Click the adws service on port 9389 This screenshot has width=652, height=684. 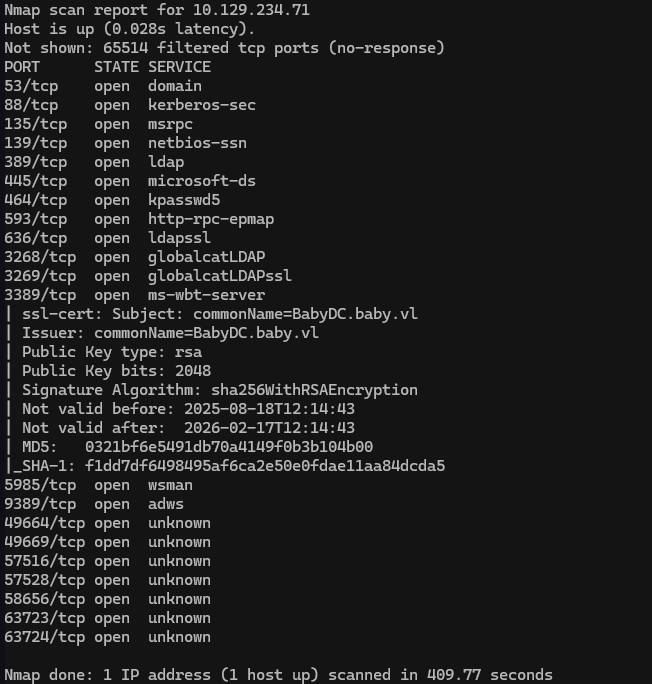pyautogui.click(x=166, y=504)
